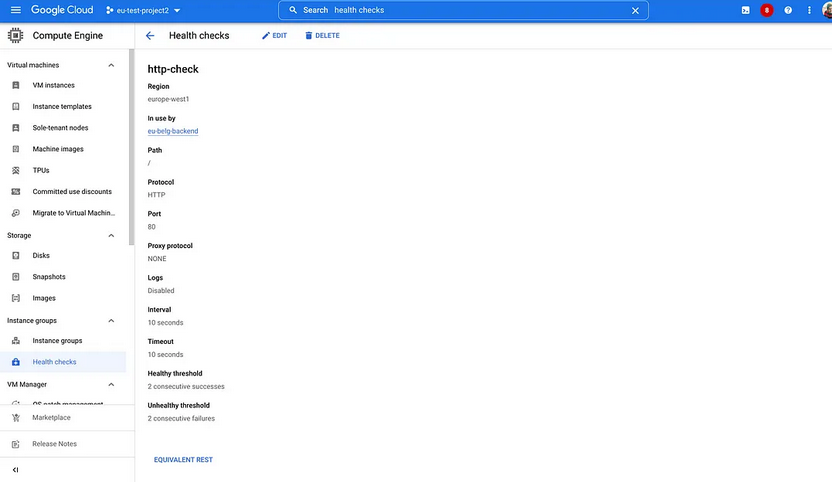832x482 pixels.
Task: Click the Instance groups item icon
Action: tap(16, 341)
